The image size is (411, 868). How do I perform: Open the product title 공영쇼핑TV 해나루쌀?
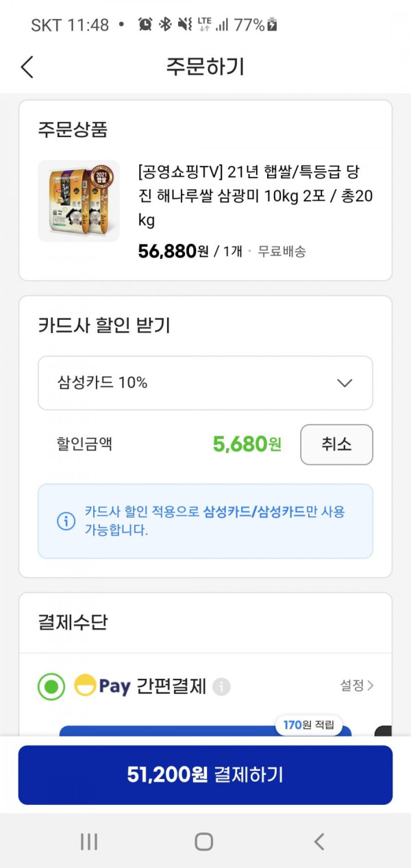(x=256, y=195)
